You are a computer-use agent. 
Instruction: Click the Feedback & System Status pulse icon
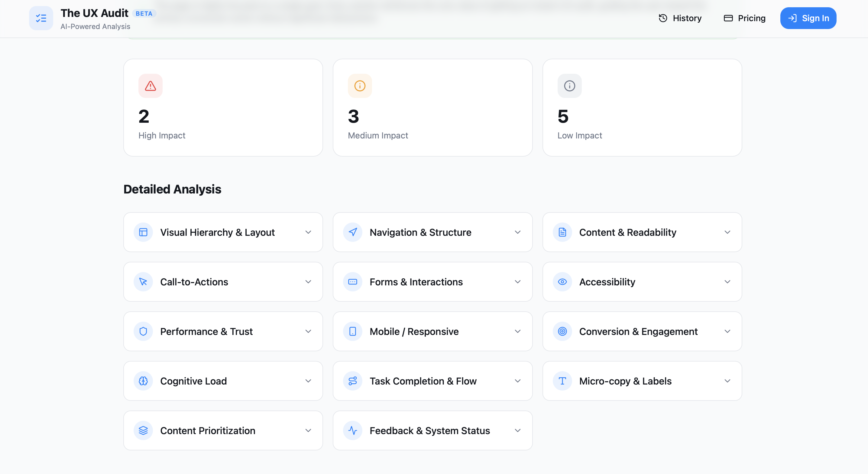352,430
